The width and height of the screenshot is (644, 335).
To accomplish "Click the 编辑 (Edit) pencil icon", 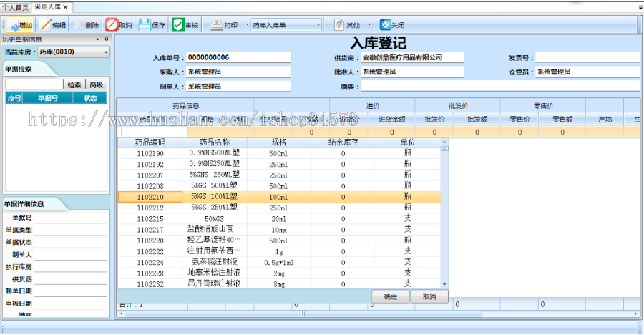I will tap(45, 24).
